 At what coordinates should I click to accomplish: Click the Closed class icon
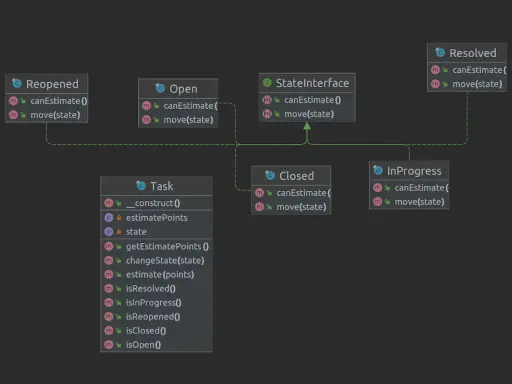[x=270, y=175]
